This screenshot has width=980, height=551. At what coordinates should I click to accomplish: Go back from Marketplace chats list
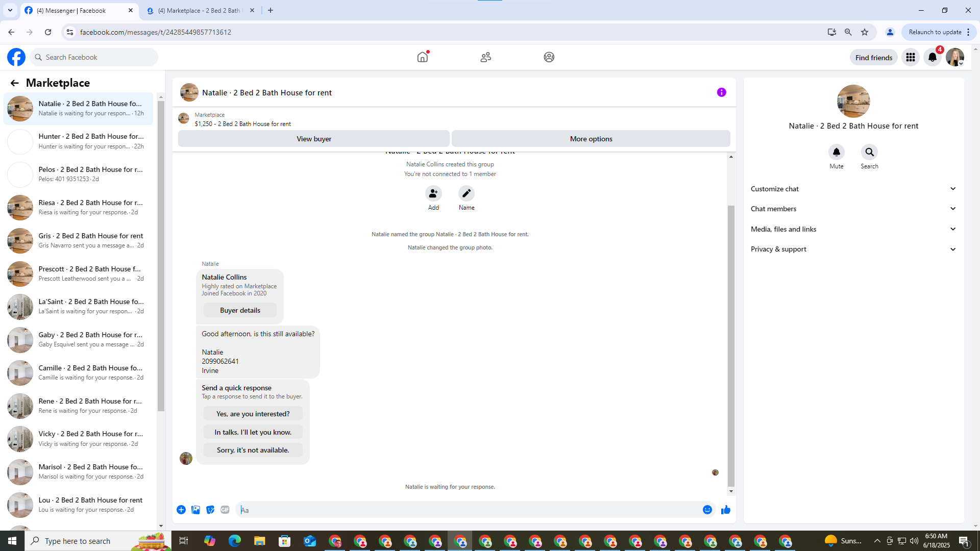(x=14, y=83)
